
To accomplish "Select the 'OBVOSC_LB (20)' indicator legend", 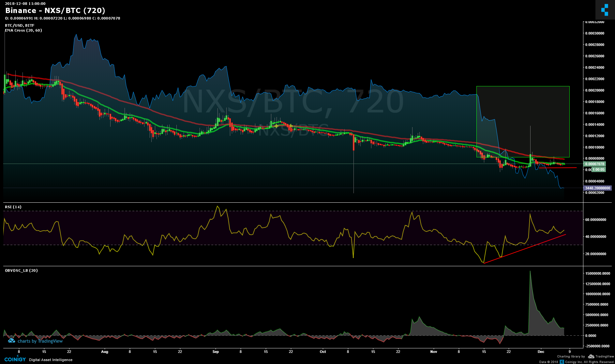I will click(21, 270).
